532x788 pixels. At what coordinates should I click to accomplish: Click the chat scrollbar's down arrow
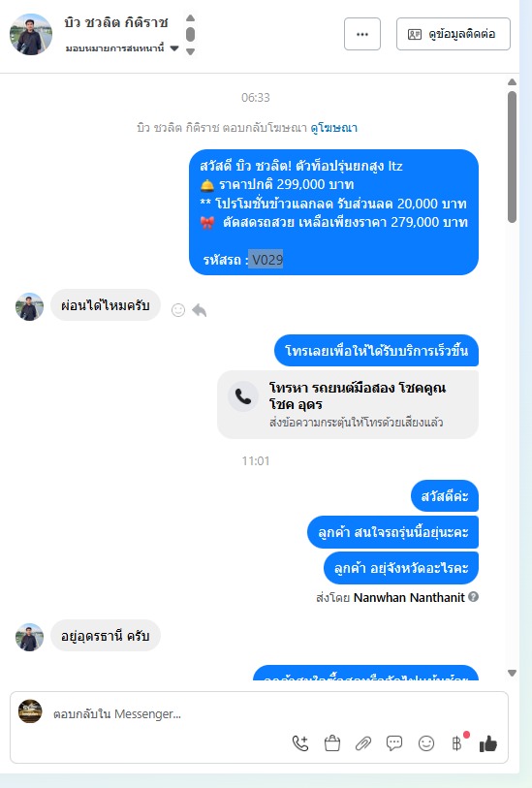(512, 673)
